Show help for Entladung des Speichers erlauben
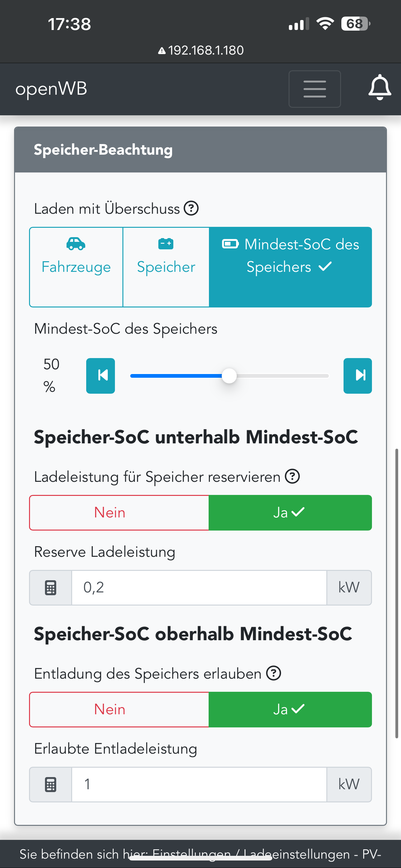 [273, 673]
